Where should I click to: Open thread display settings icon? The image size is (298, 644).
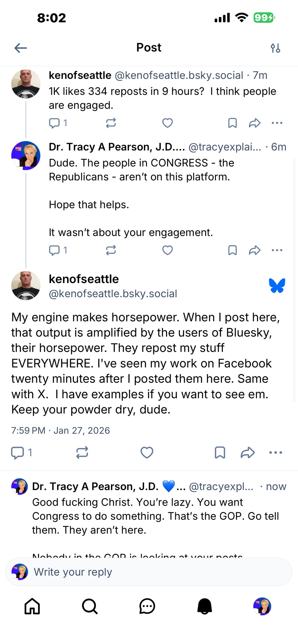coord(275,48)
